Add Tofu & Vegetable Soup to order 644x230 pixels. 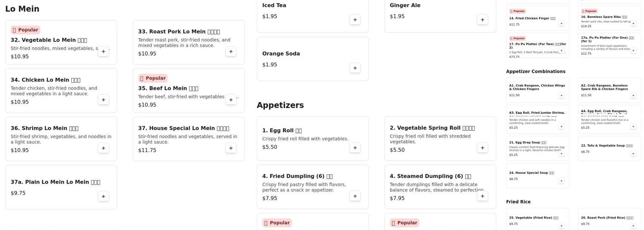tap(633, 154)
